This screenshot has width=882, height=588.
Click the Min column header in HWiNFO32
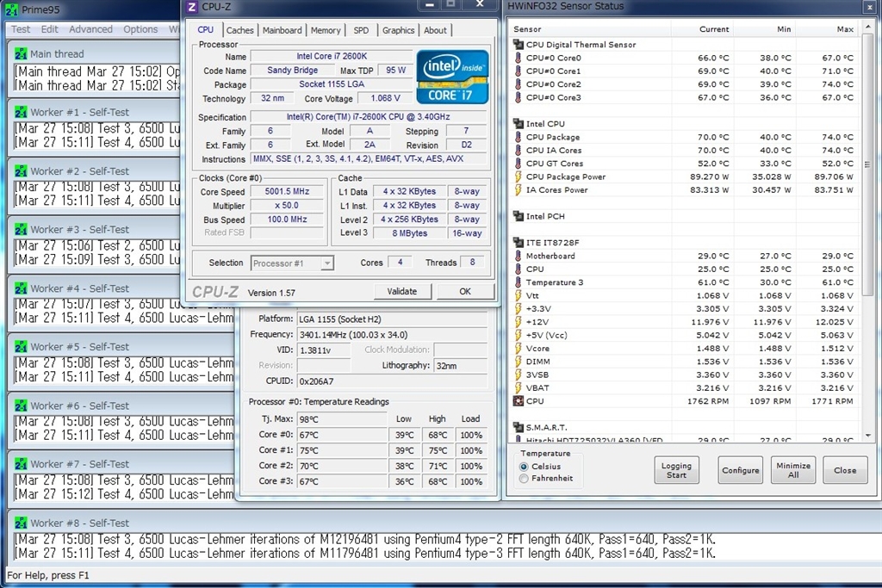pyautogui.click(x=764, y=29)
